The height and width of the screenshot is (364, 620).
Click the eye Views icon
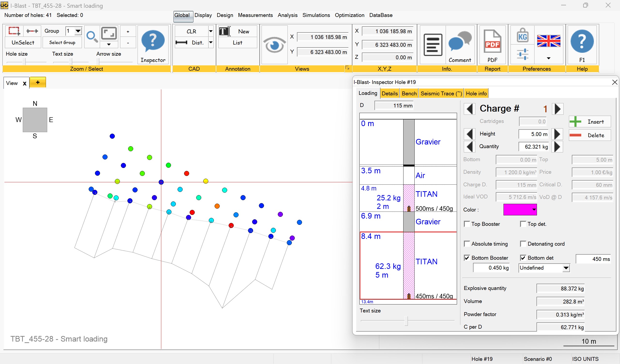(x=274, y=45)
